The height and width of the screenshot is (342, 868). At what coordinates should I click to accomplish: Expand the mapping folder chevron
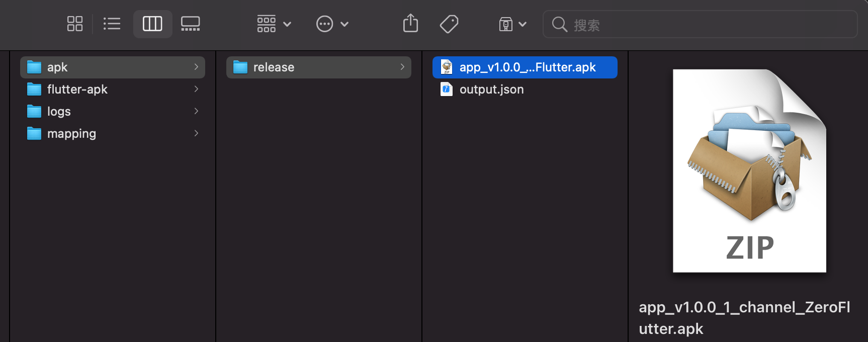[196, 133]
